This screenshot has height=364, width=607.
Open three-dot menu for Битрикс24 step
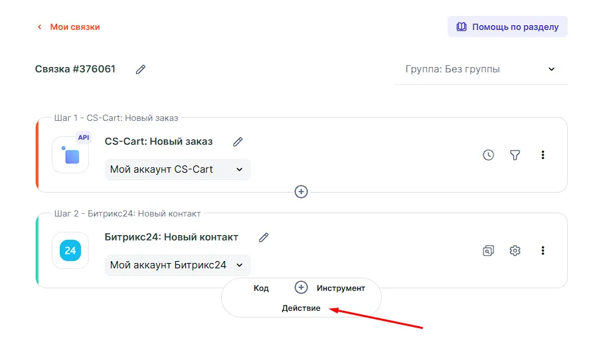click(543, 250)
